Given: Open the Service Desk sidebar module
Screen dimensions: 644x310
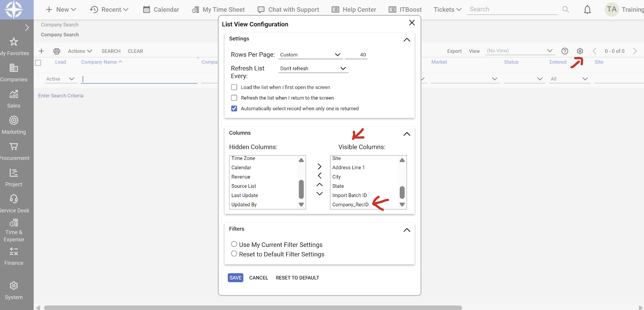Looking at the screenshot, I should click(14, 203).
